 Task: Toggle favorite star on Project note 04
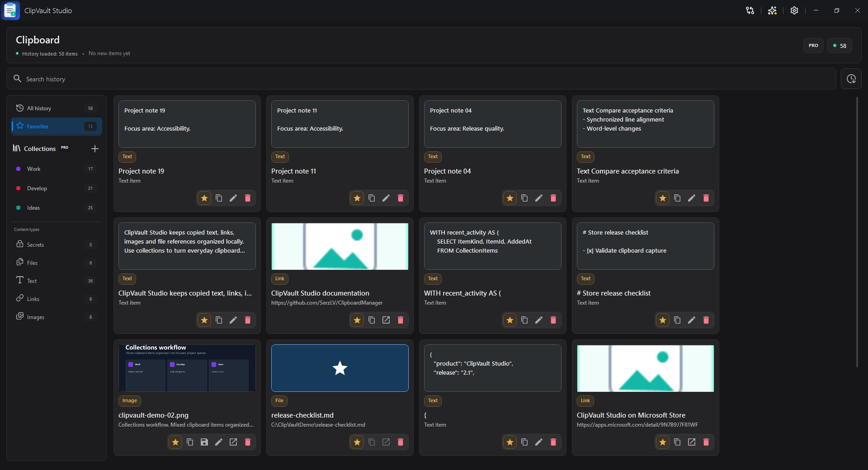[510, 198]
